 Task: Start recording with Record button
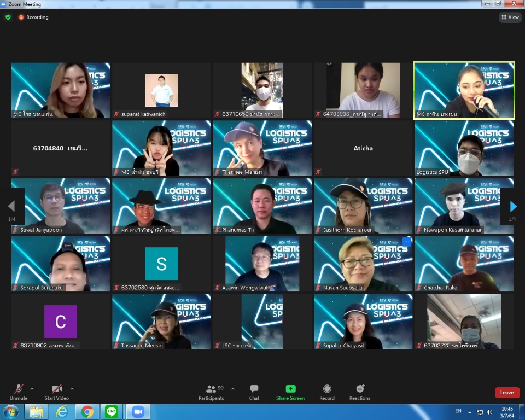coord(327,392)
